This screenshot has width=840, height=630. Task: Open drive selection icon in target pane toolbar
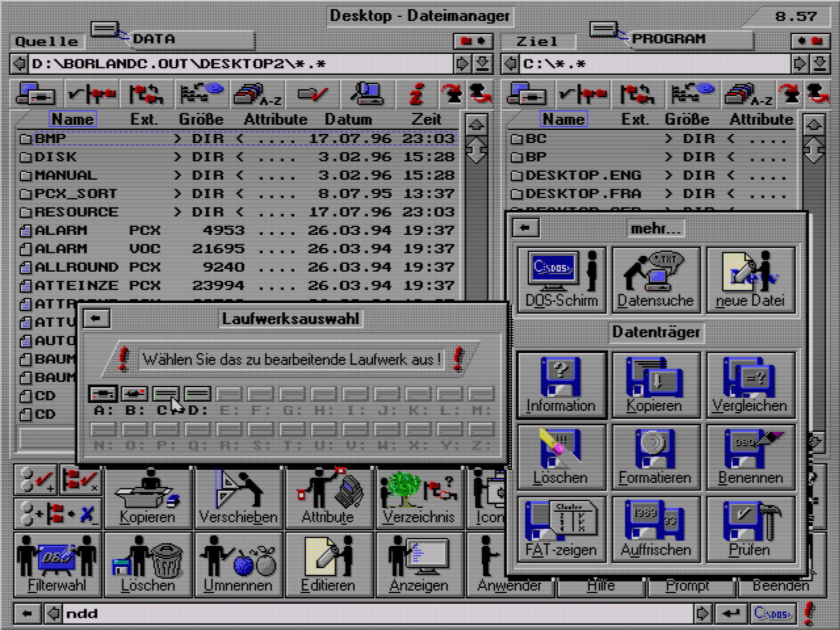pyautogui.click(x=527, y=94)
